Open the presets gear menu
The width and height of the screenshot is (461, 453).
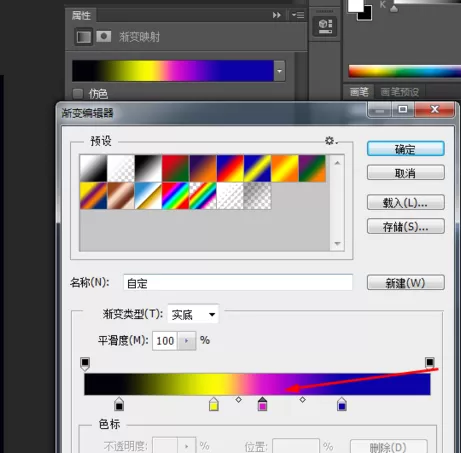click(x=331, y=141)
